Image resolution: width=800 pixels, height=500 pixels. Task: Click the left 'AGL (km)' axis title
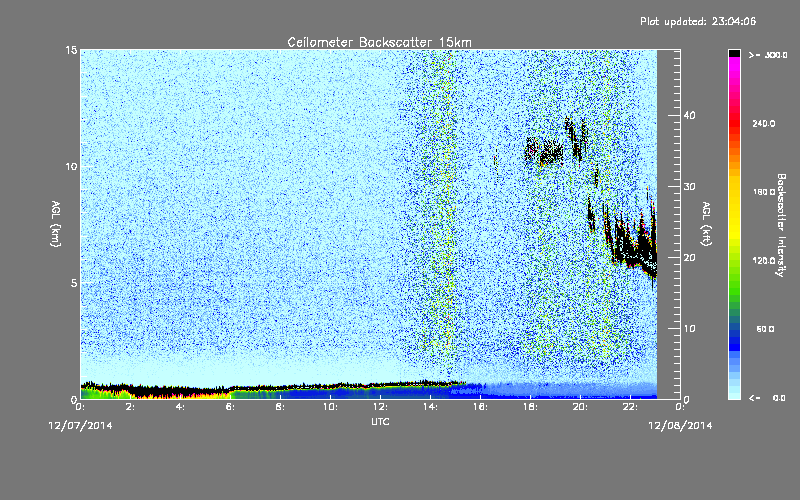click(x=56, y=224)
